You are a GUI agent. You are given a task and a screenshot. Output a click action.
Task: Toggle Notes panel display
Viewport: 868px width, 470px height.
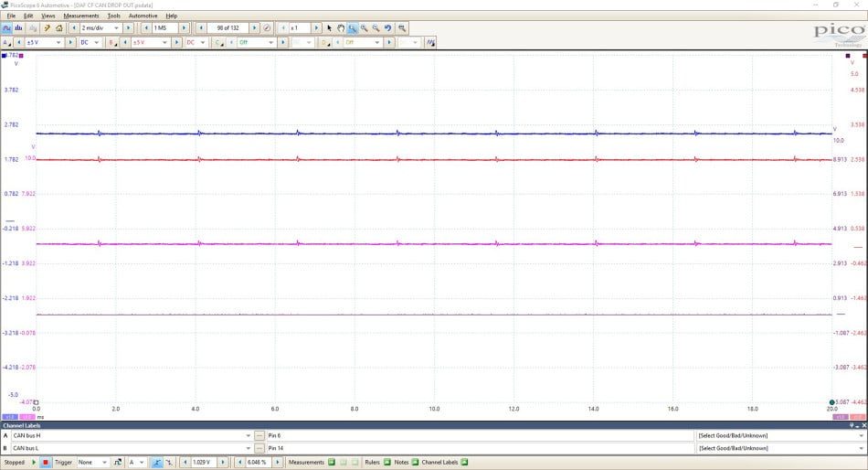(415, 463)
